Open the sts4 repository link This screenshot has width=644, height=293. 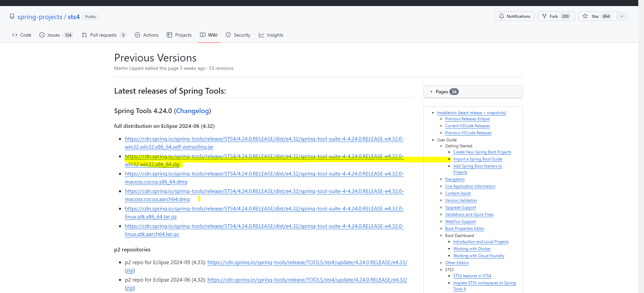click(74, 17)
